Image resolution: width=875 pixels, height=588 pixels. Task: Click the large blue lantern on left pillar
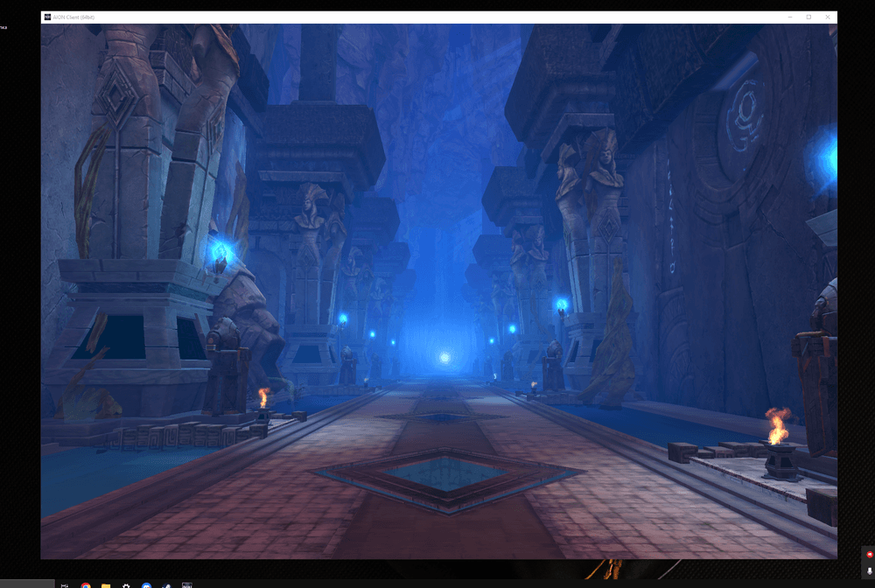click(220, 254)
